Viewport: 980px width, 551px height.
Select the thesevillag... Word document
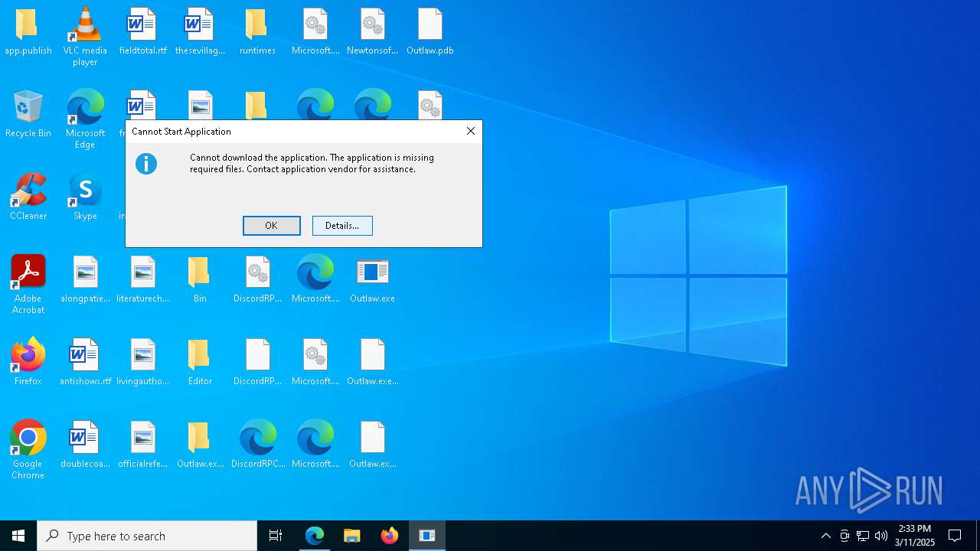click(x=200, y=32)
